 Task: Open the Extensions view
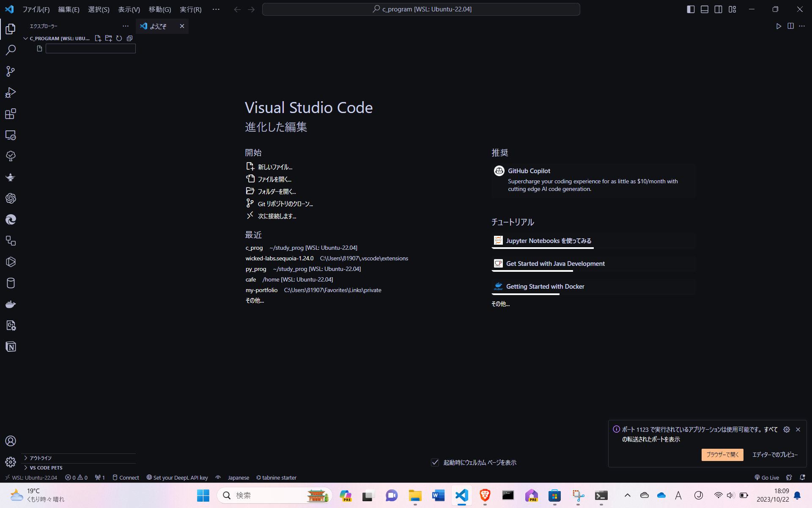[11, 114]
